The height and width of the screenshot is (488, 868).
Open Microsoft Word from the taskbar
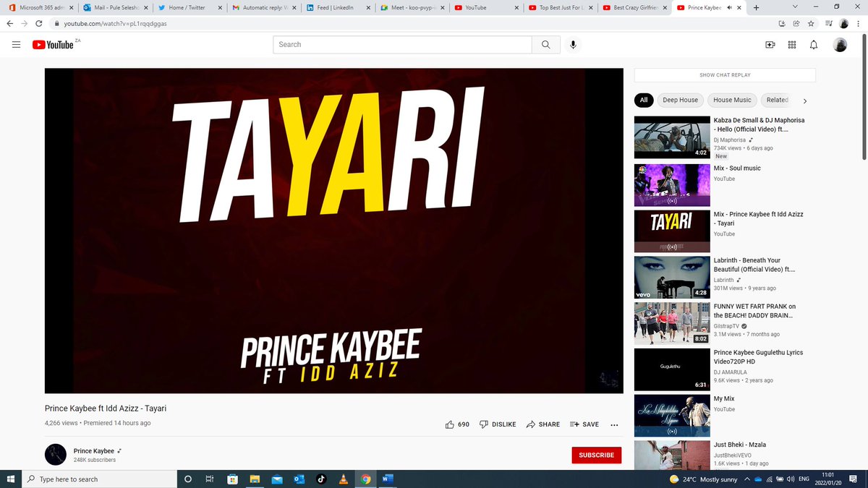click(x=388, y=479)
